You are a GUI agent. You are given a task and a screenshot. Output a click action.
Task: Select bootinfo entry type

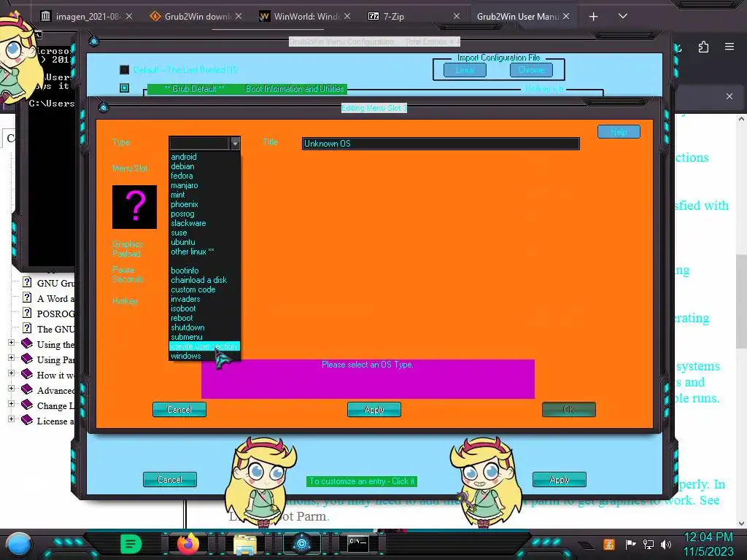pos(185,271)
